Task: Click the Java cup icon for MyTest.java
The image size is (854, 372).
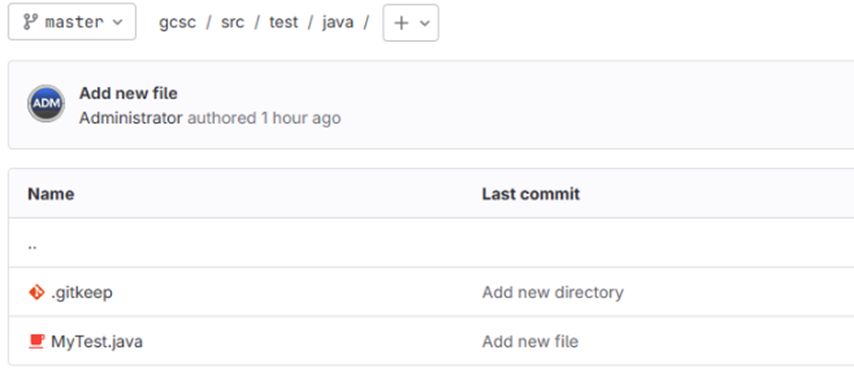Action: [x=36, y=341]
